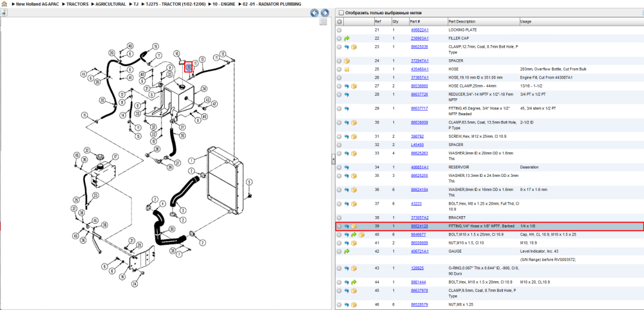Click the green arrow icon for FILLER CAP

[346, 39]
